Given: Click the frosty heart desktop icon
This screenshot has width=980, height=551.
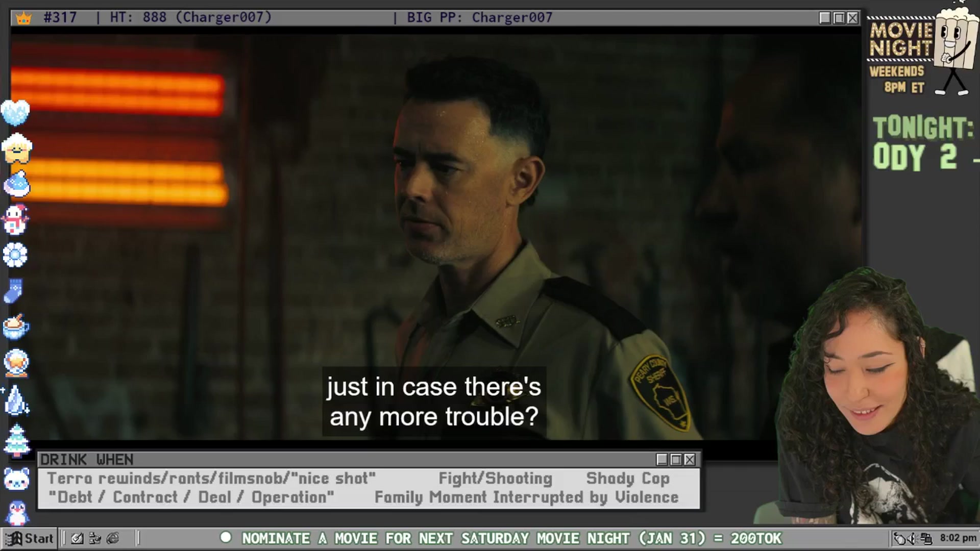Looking at the screenshot, I should 15,112.
